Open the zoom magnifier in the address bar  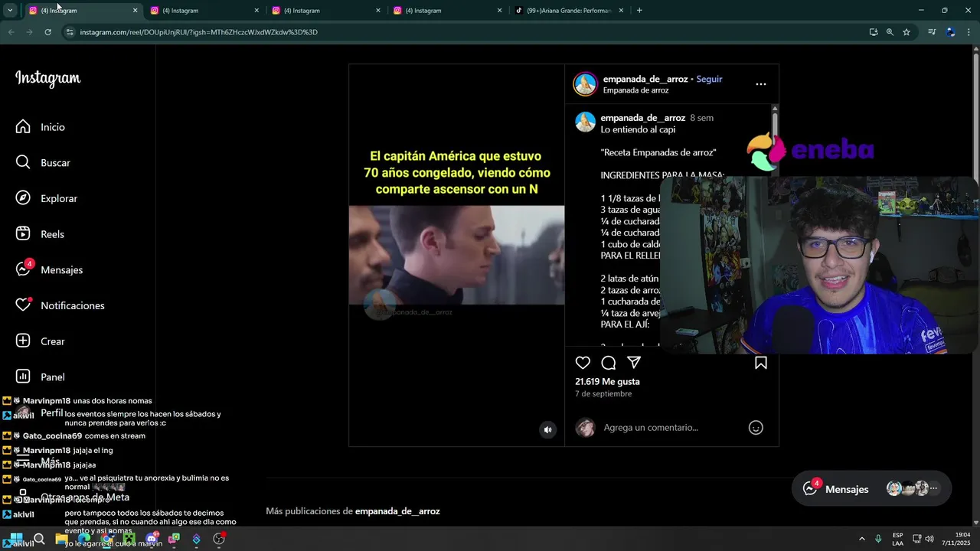890,32
